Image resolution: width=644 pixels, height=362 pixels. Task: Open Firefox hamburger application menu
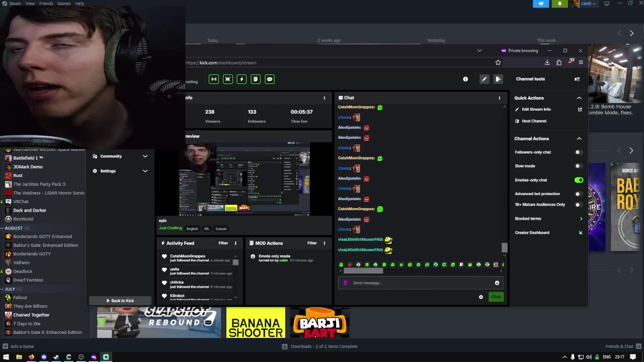581,62
